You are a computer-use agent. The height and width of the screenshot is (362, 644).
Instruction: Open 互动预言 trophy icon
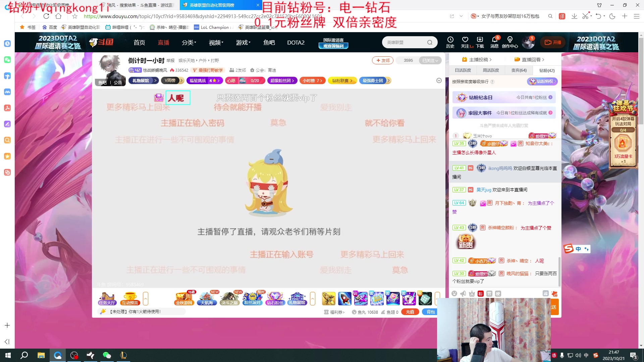click(x=130, y=298)
